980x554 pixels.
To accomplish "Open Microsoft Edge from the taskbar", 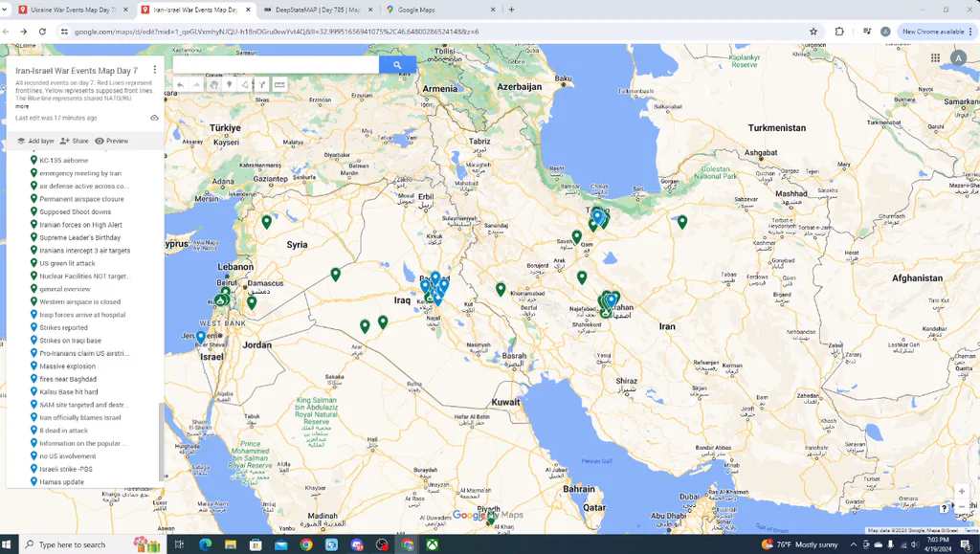I will [206, 544].
